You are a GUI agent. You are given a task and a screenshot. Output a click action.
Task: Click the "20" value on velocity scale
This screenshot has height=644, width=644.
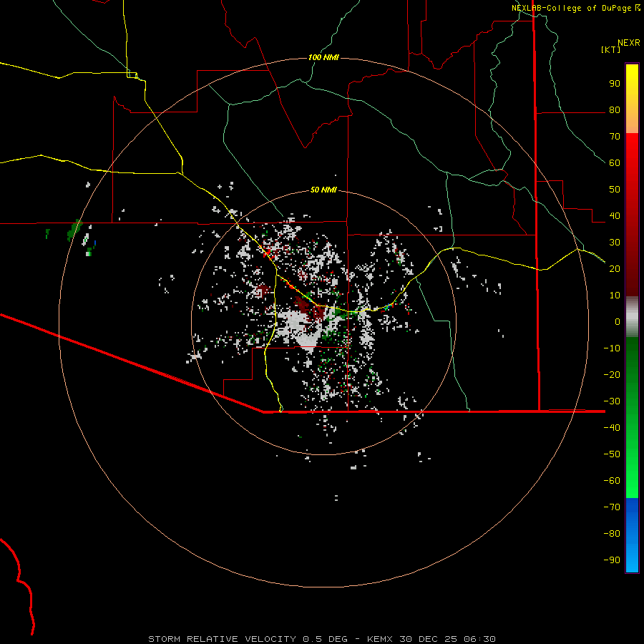(x=615, y=269)
